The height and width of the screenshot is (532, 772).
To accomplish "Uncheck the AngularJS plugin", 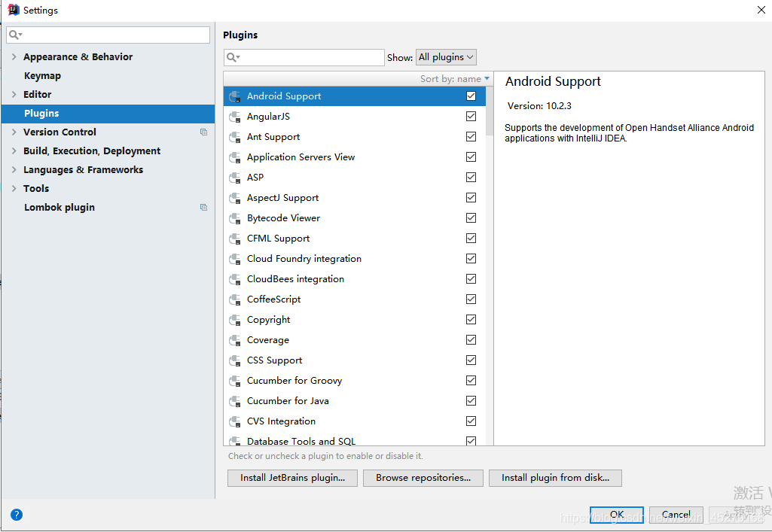I will [x=471, y=116].
